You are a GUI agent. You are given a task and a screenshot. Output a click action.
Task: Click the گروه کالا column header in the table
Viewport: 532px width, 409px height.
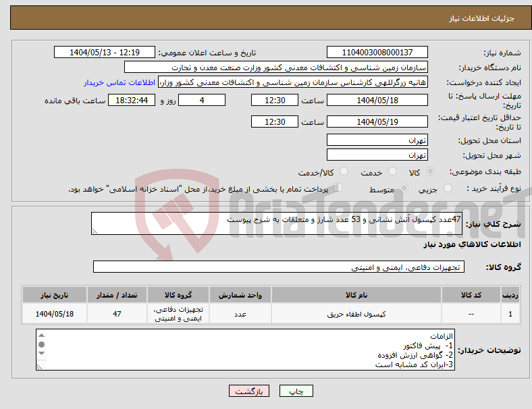[x=178, y=295]
